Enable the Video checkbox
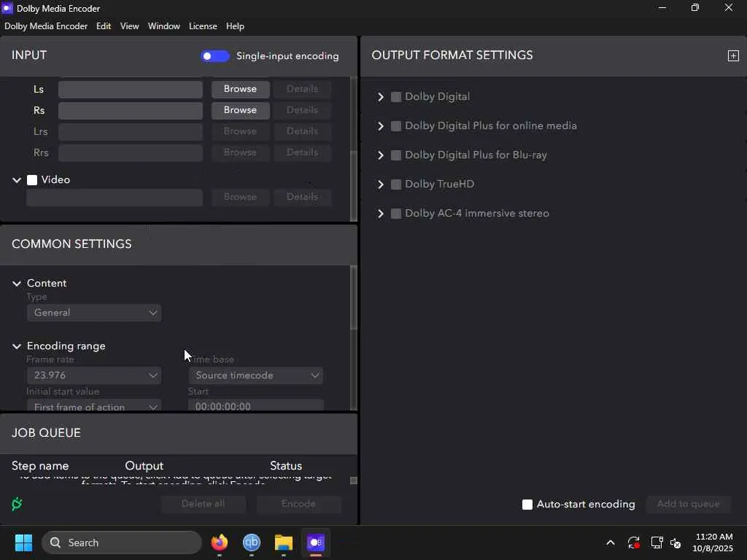 (x=32, y=180)
